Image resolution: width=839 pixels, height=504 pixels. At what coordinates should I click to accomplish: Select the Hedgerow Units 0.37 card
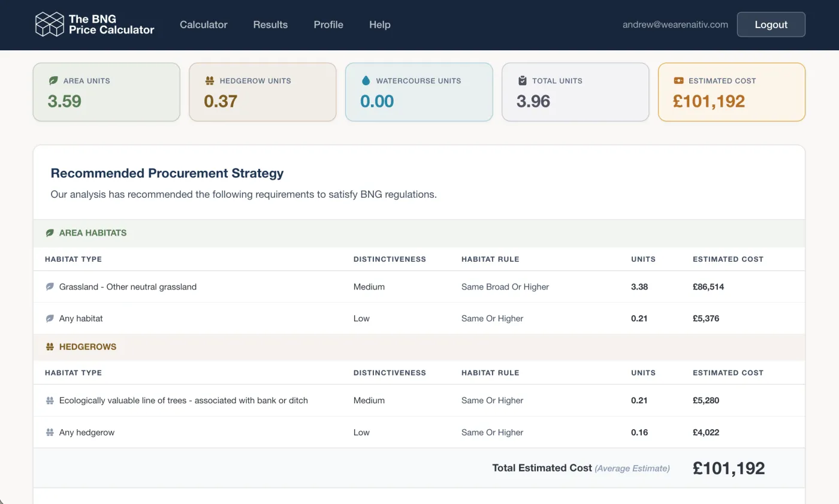pos(262,92)
